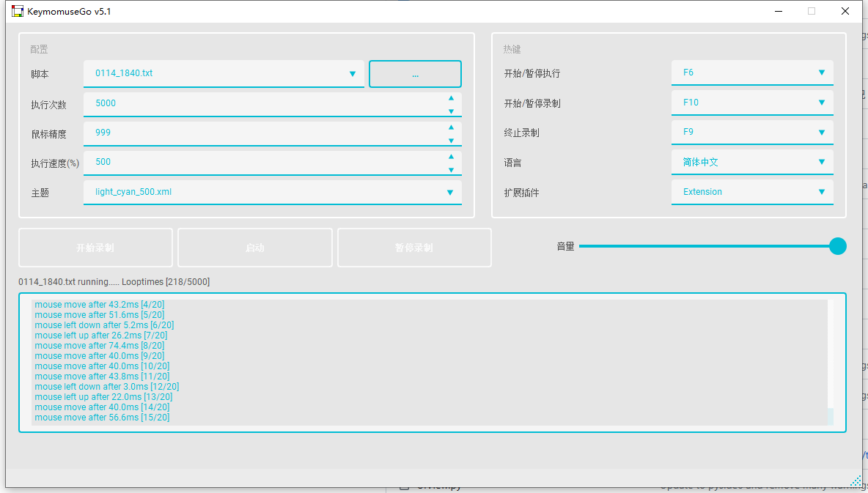Viewport: 868px width, 493px height.
Task: Click the 热键 group title
Action: click(x=512, y=49)
